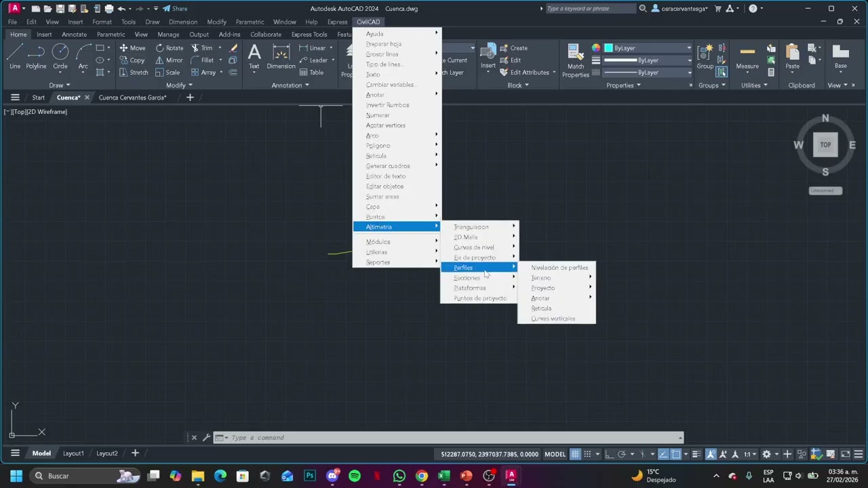Click the object color wheel swatch
This screenshot has height=488, width=868.
pyautogui.click(x=595, y=48)
